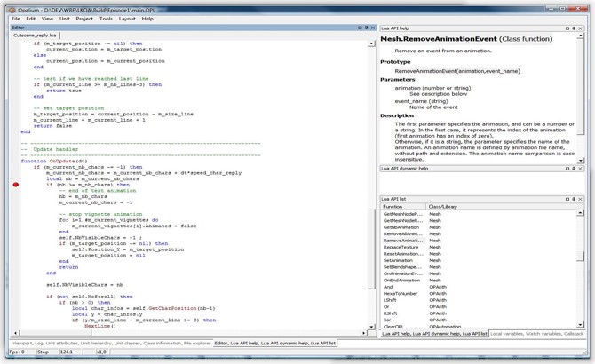The height and width of the screenshot is (364, 595).
Task: Select the OnAnimationEv... function row
Action: (402, 273)
